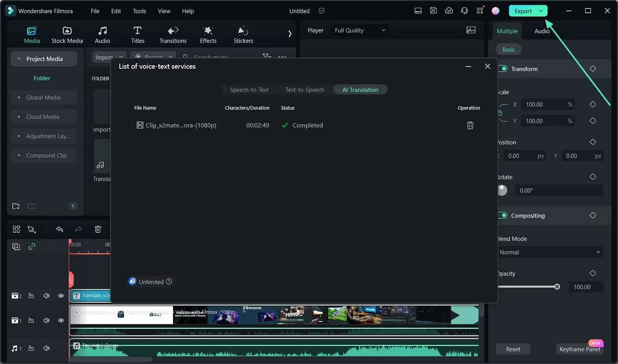Click the delete trash icon in timeline toolbar
Screen dimensions: 618x364
click(98, 229)
